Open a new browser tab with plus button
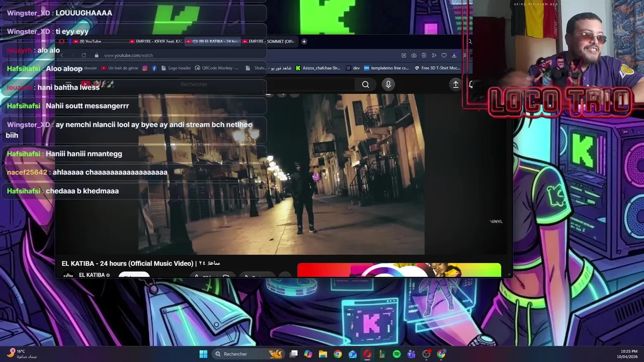The height and width of the screenshot is (362, 644). [x=304, y=42]
